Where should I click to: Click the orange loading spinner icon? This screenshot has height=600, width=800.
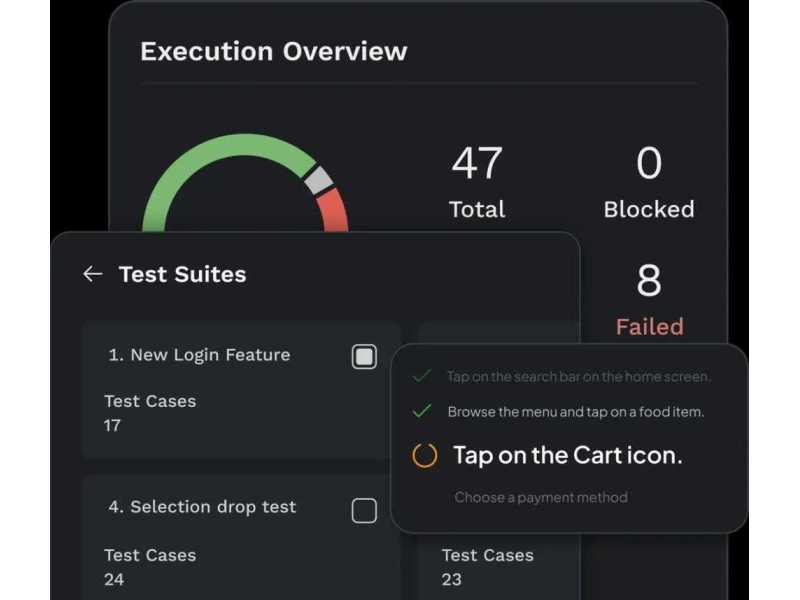tap(424, 455)
